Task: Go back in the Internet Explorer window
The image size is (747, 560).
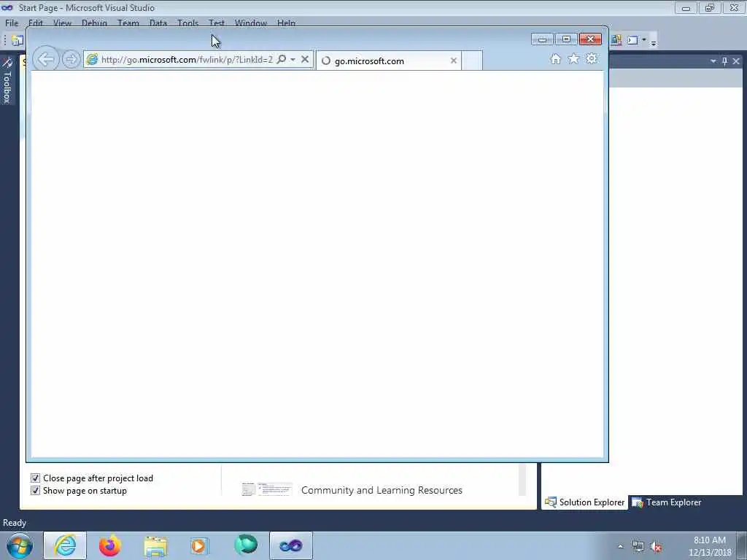Action: point(46,60)
